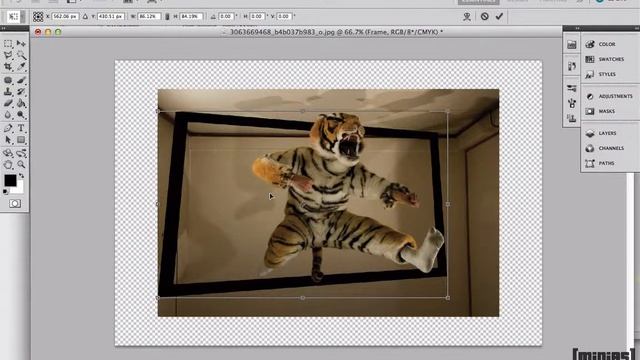This screenshot has height=360, width=640.
Task: Toggle relative positioning triangle button
Action: [x=85, y=16]
